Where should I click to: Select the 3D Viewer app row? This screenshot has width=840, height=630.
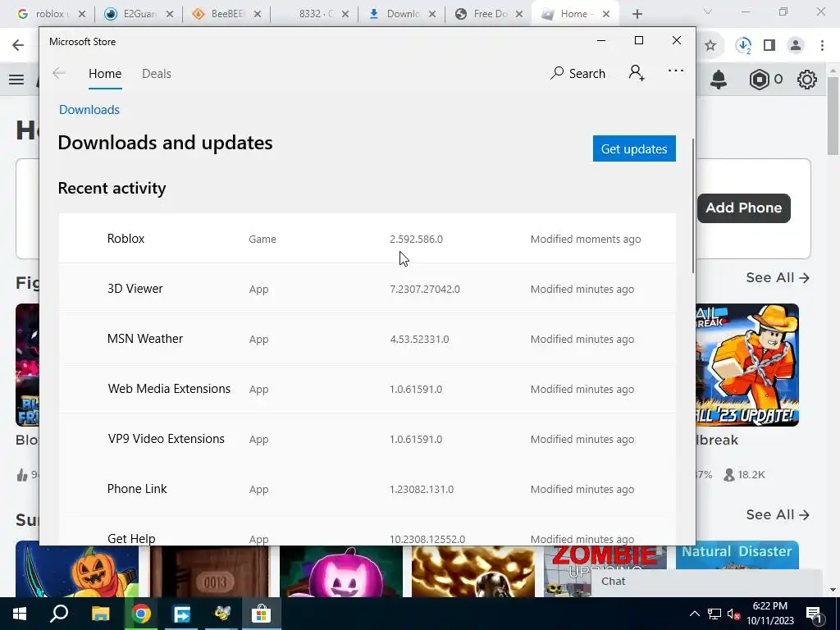tap(367, 289)
